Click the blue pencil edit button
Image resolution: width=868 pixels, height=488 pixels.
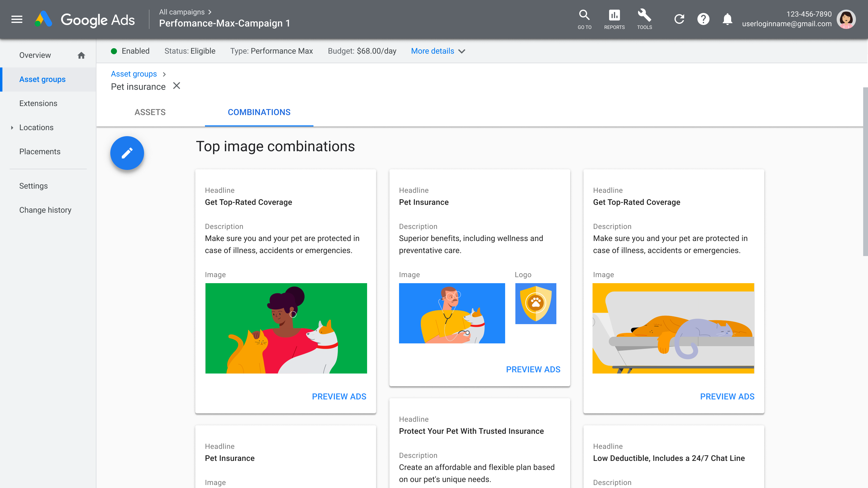pyautogui.click(x=127, y=153)
